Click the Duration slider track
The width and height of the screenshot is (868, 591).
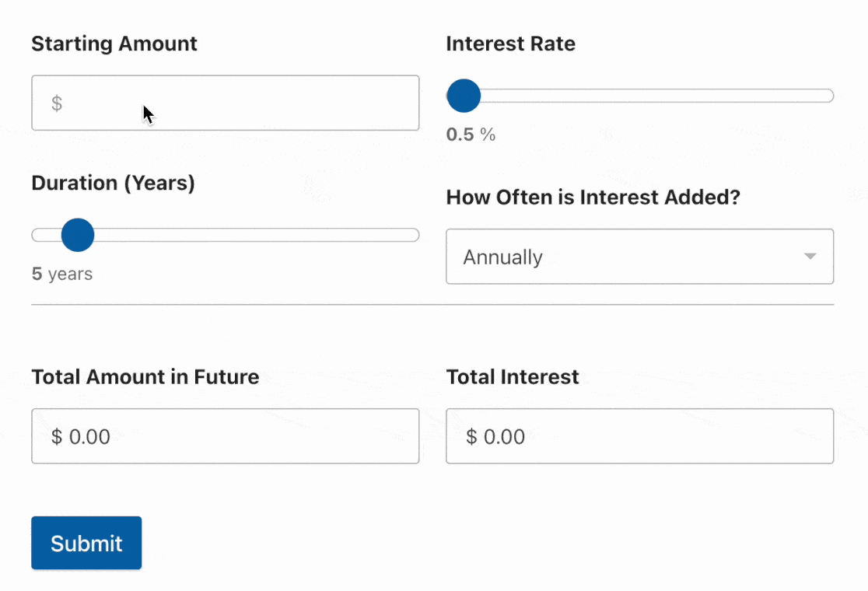[x=257, y=235]
